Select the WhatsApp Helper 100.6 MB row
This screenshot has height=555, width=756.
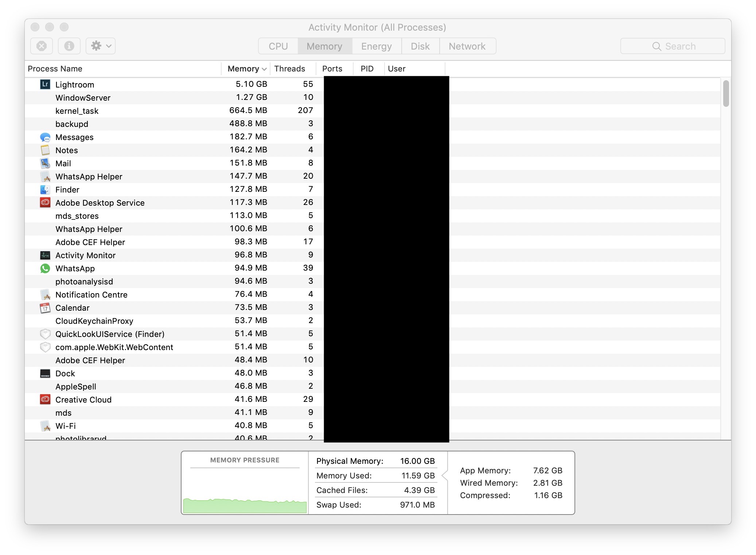(373, 229)
